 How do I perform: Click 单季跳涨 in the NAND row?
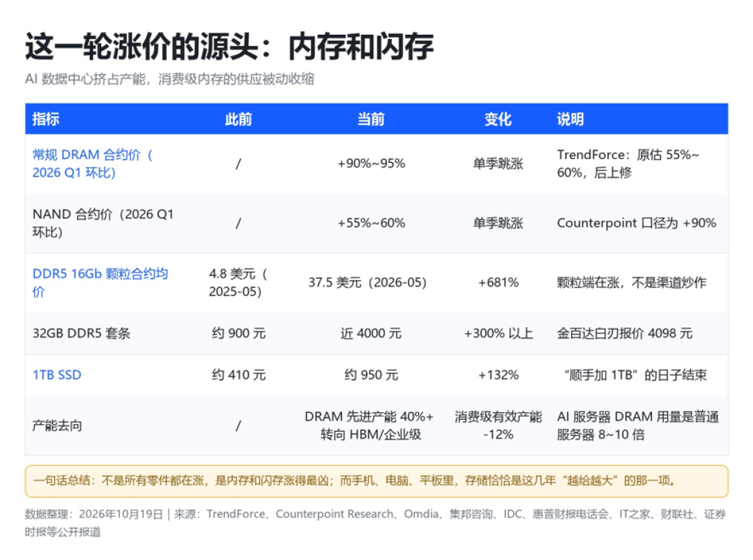tap(498, 223)
